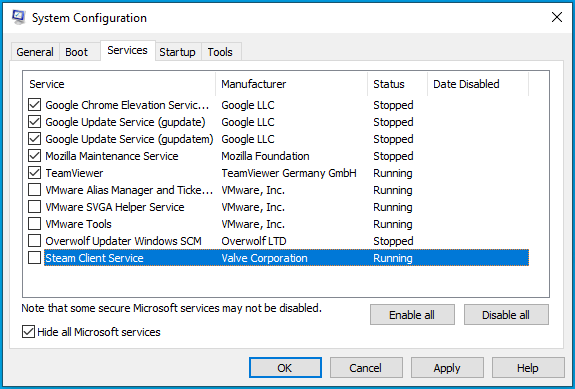
Task: Switch to the General tab
Action: tap(35, 52)
